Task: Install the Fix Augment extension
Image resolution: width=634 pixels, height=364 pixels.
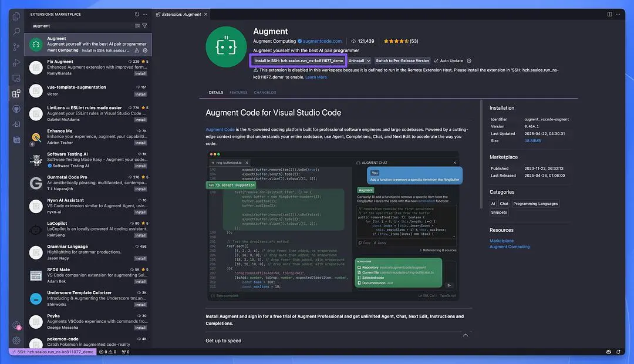Action: (x=140, y=73)
